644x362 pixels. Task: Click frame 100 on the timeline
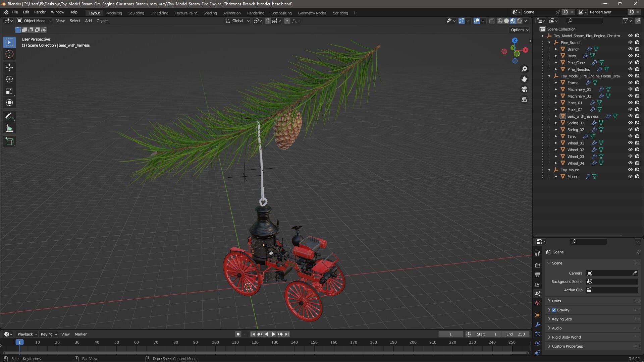pos(215,343)
